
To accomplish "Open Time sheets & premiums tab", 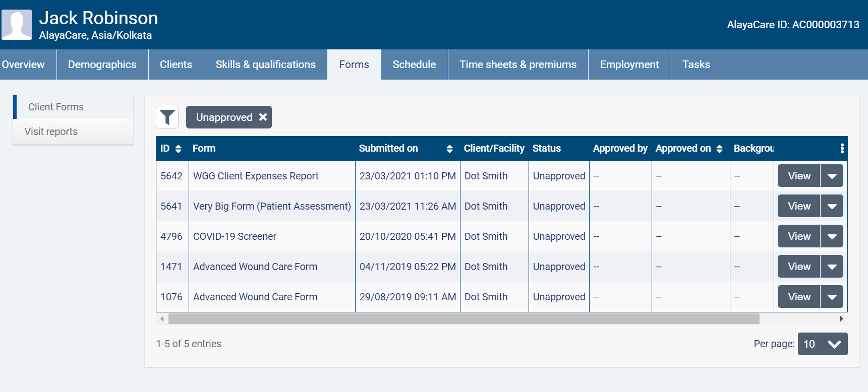I will [x=517, y=64].
